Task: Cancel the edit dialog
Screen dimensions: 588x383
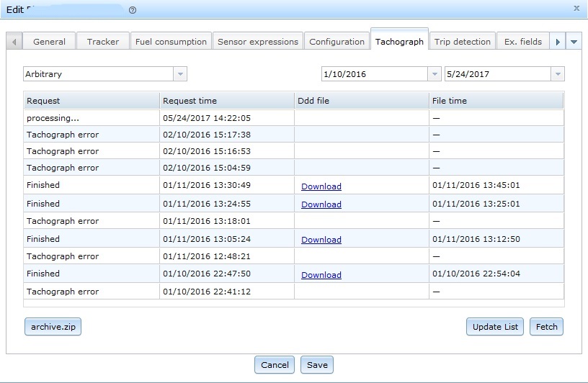Action: [x=275, y=364]
